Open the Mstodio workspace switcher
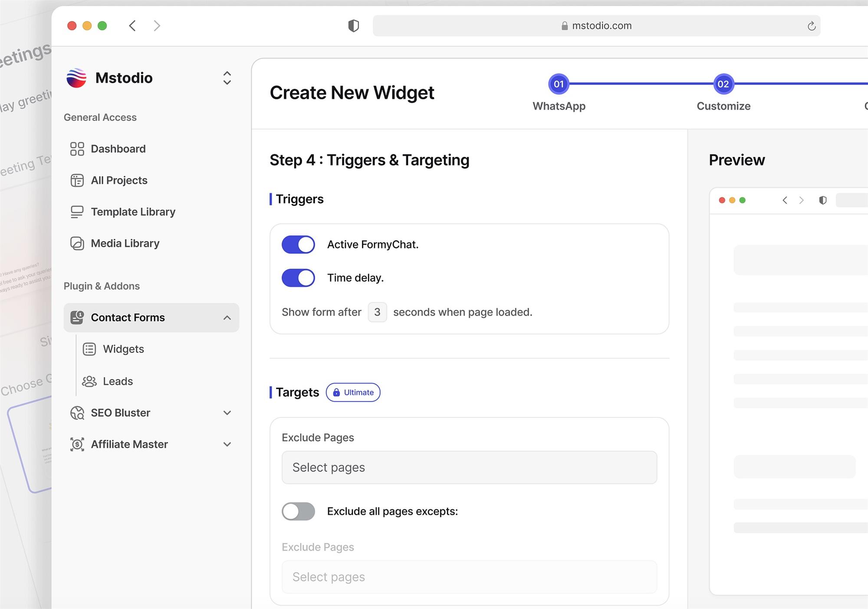 coord(227,78)
